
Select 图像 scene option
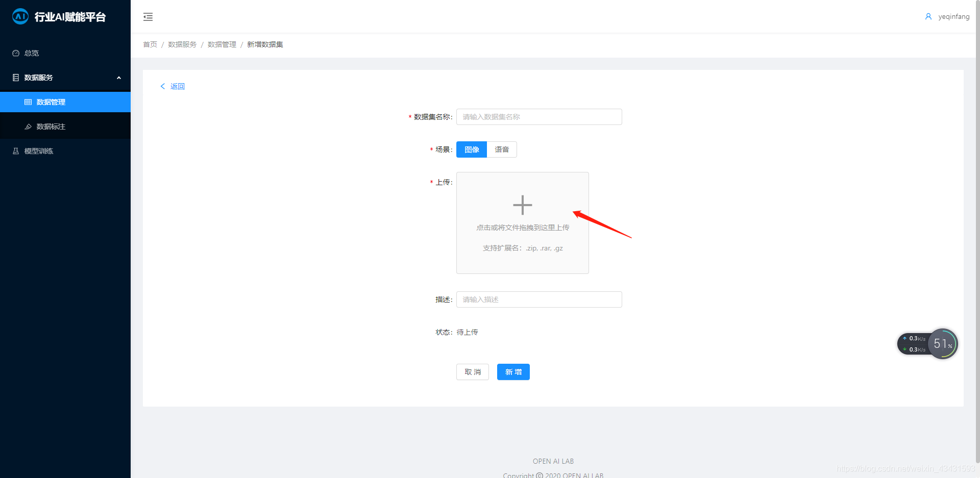(x=472, y=149)
